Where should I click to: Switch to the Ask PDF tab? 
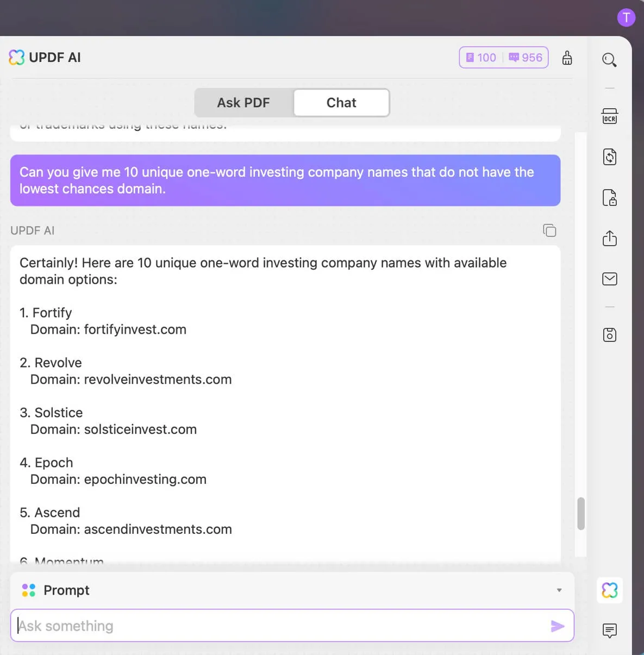(x=243, y=103)
